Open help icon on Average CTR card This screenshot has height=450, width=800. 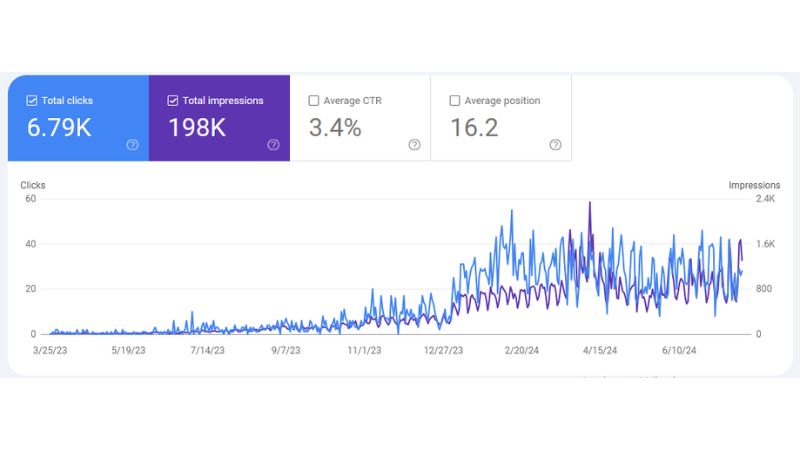[414, 145]
